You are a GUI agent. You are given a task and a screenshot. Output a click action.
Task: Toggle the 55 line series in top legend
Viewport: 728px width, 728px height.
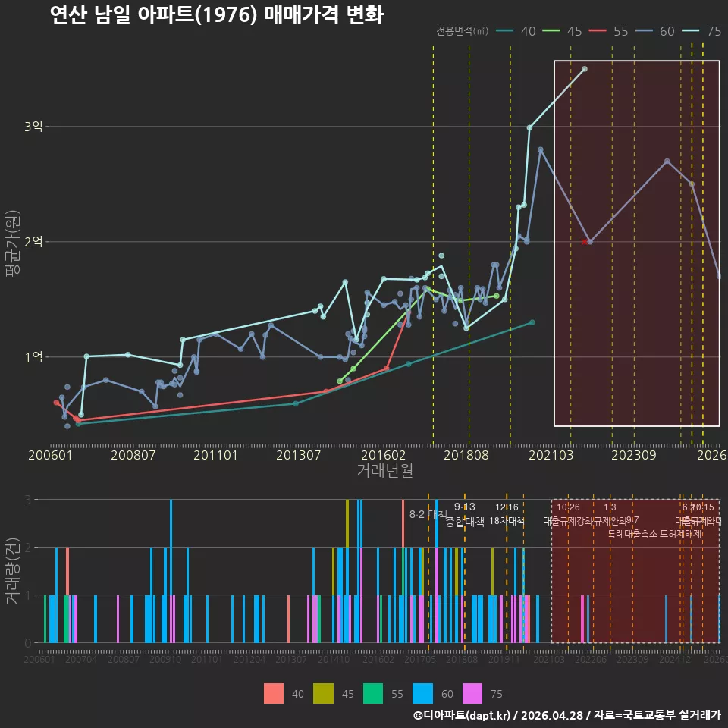click(609, 31)
